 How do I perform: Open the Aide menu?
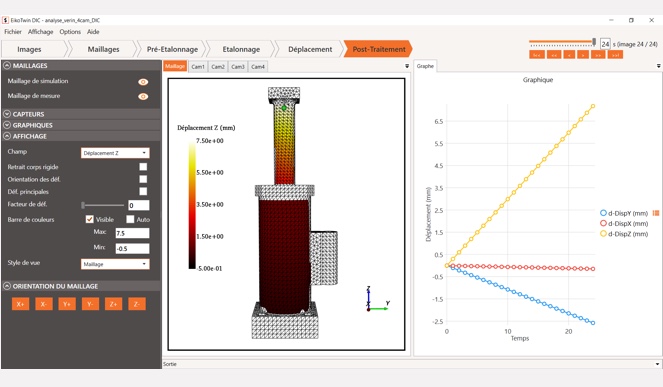pyautogui.click(x=93, y=32)
